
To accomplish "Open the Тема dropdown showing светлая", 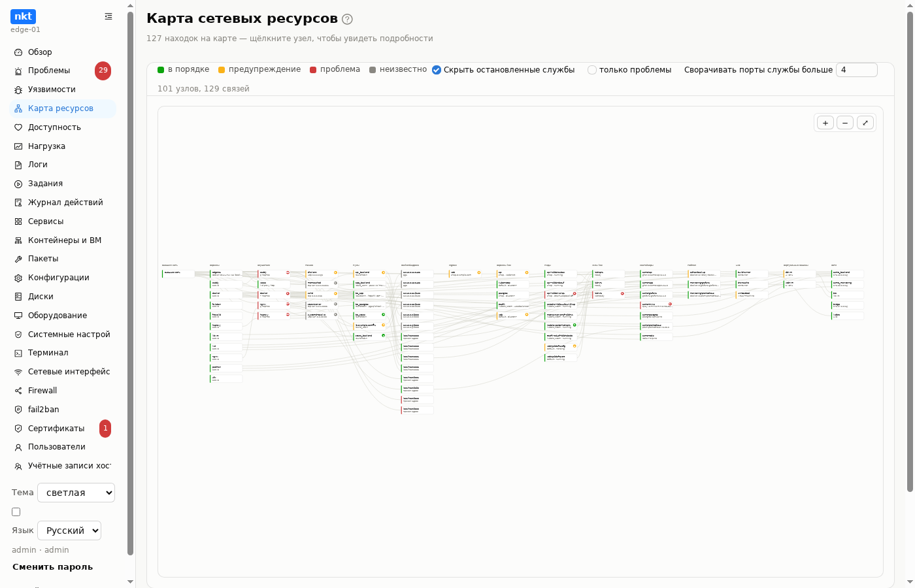I will coord(76,493).
